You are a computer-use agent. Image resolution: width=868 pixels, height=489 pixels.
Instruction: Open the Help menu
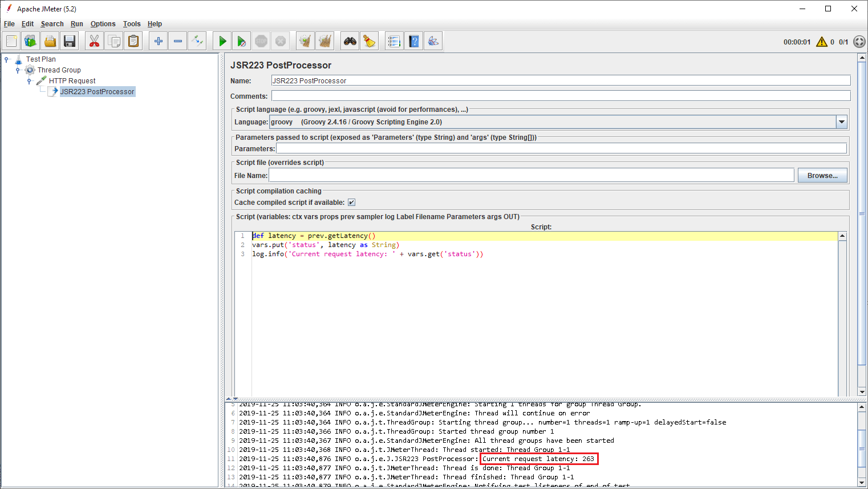click(x=155, y=24)
